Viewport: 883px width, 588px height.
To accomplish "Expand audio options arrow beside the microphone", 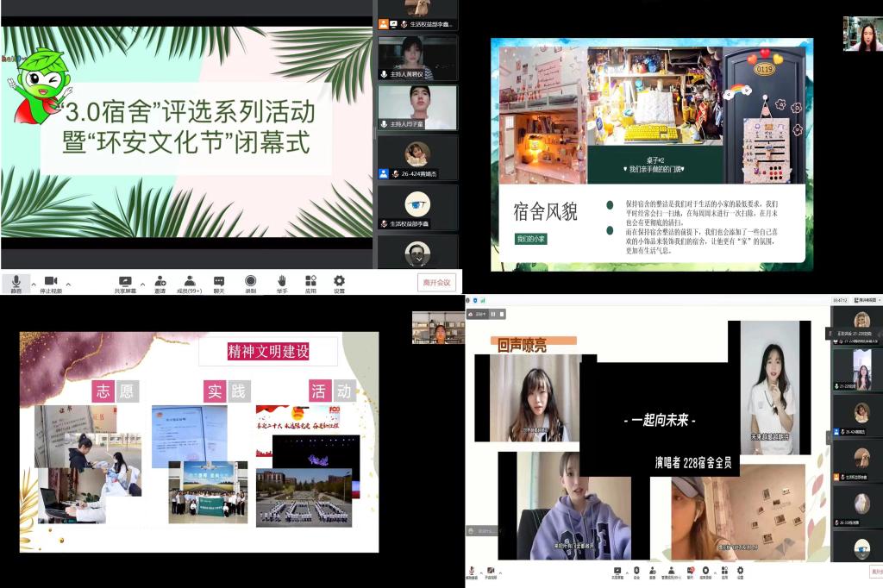I will 34,283.
